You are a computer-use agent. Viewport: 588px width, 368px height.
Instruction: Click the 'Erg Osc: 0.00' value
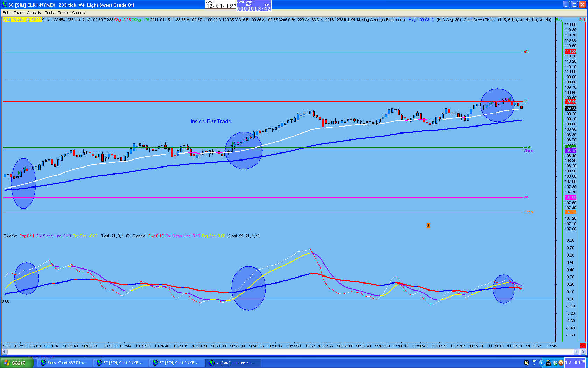tap(213, 236)
